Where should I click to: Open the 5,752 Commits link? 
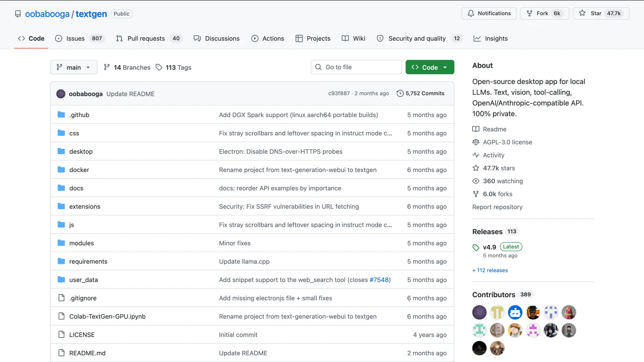(x=421, y=93)
